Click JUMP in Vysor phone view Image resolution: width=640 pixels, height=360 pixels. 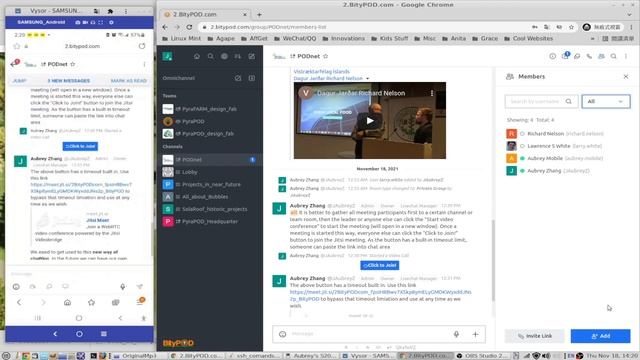pyautogui.click(x=19, y=81)
